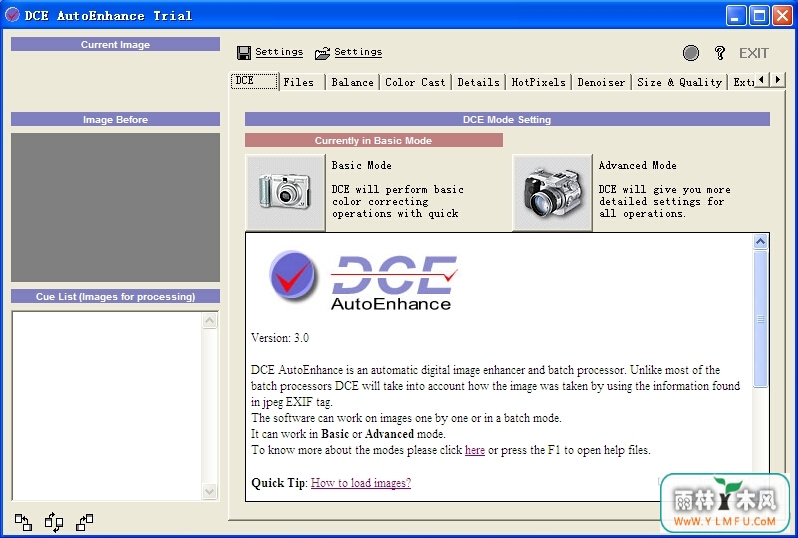Image resolution: width=798 pixels, height=538 pixels.
Task: Click the save Settings text link
Action: tap(279, 52)
